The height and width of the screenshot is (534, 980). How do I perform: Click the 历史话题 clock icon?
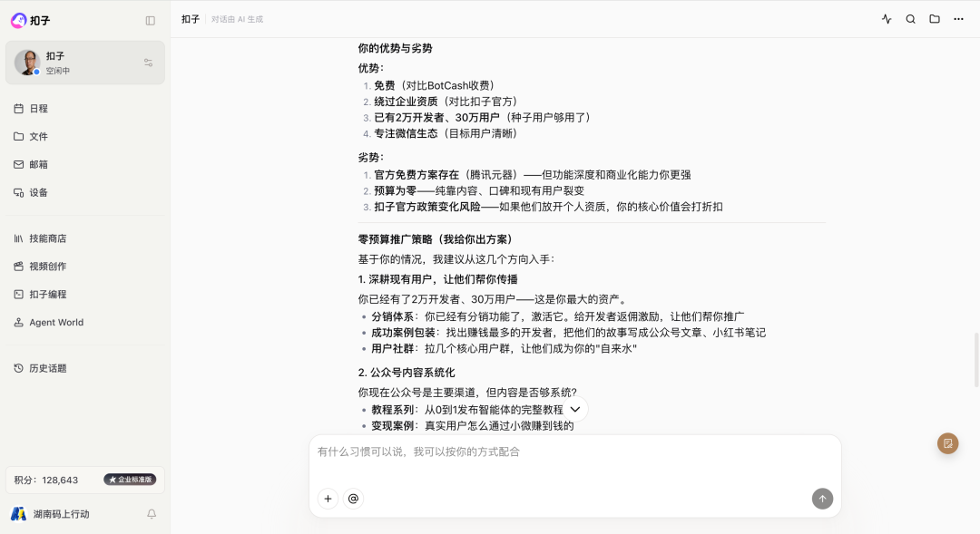click(x=19, y=368)
